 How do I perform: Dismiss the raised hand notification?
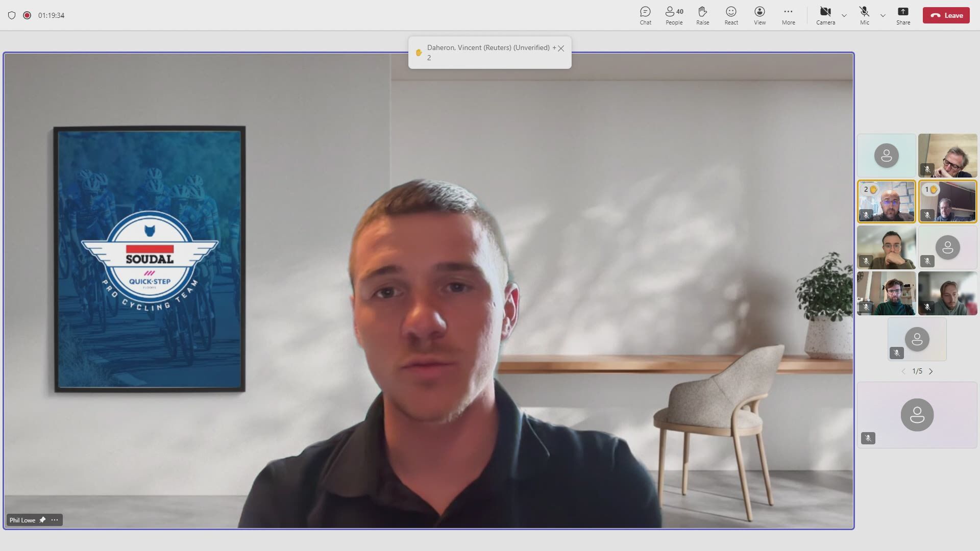click(561, 48)
